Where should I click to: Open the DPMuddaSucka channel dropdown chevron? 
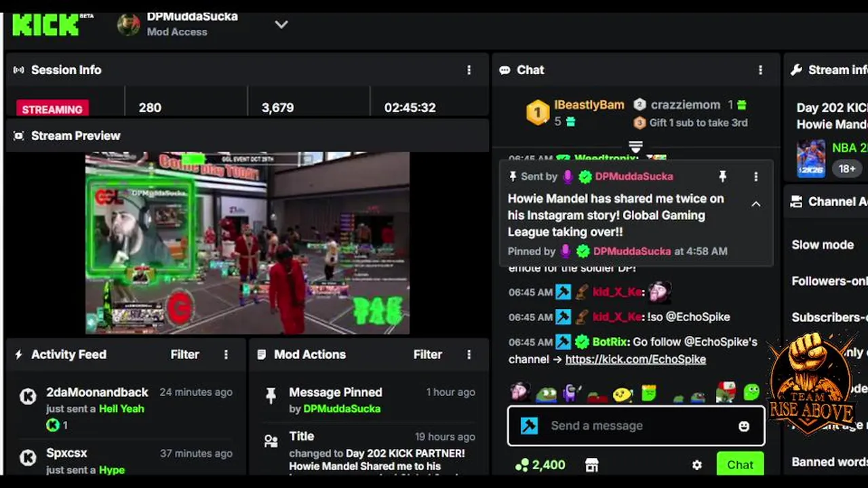click(281, 24)
